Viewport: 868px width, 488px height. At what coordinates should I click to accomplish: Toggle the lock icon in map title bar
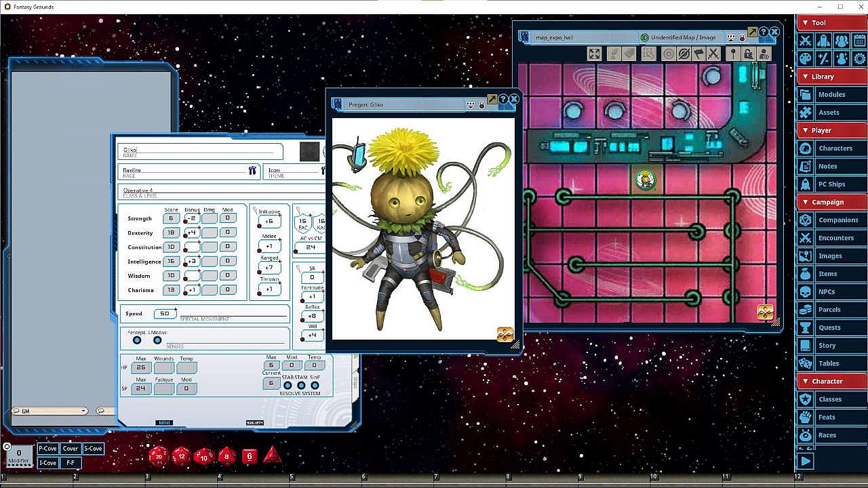[x=742, y=38]
